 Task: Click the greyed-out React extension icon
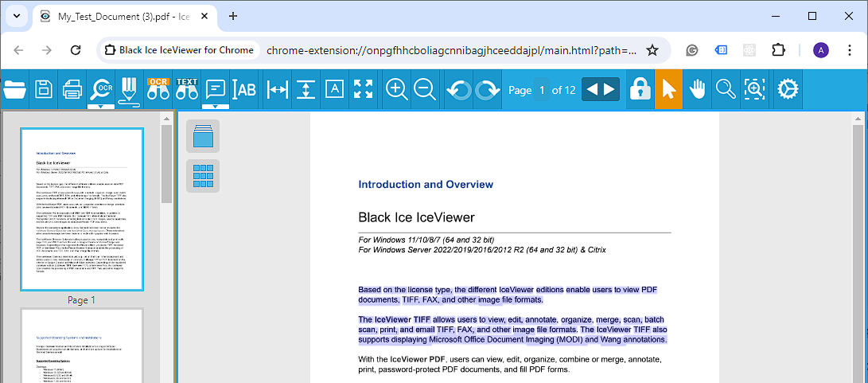pos(749,50)
